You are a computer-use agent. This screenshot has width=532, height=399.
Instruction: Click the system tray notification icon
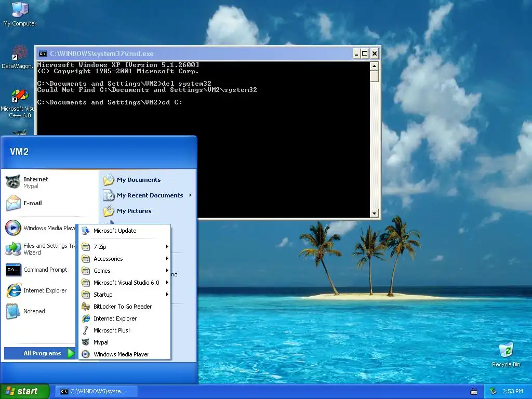(493, 391)
